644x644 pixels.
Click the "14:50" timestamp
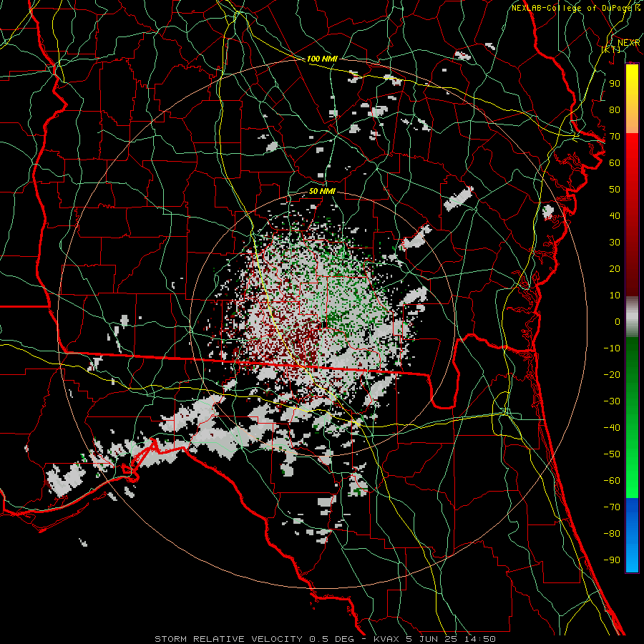[x=479, y=639]
